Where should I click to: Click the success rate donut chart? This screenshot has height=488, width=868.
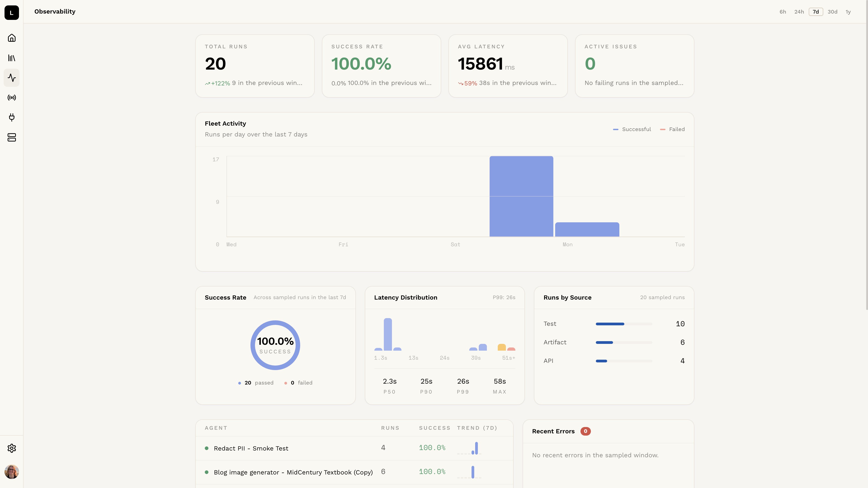[275, 345]
